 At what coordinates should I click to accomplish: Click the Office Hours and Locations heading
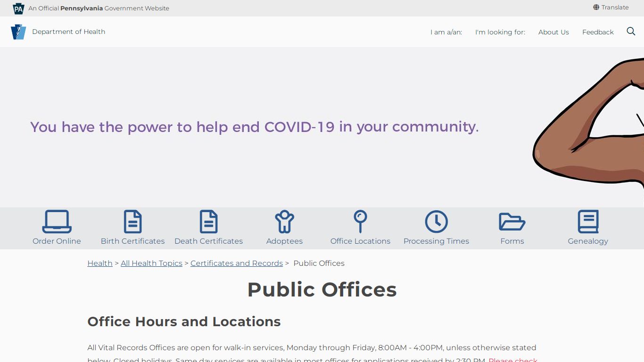click(184, 321)
